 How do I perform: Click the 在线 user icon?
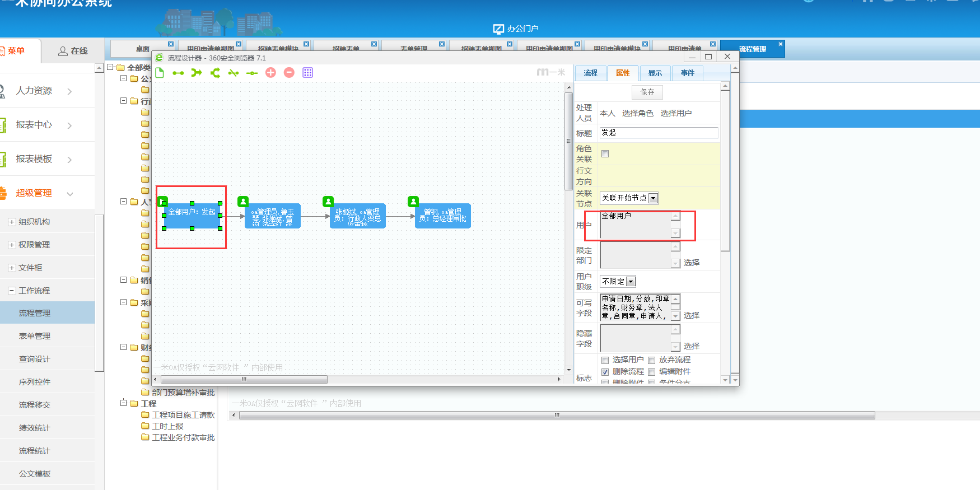click(x=63, y=51)
